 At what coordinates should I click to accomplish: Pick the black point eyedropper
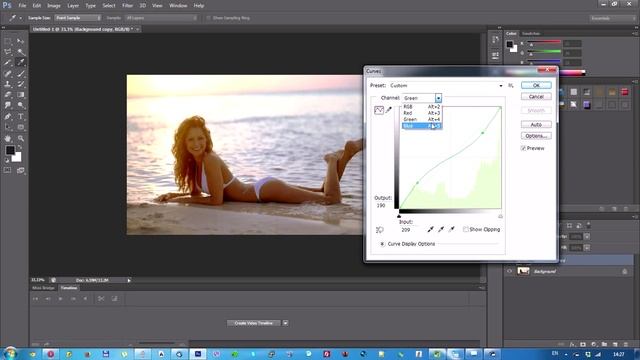430,229
